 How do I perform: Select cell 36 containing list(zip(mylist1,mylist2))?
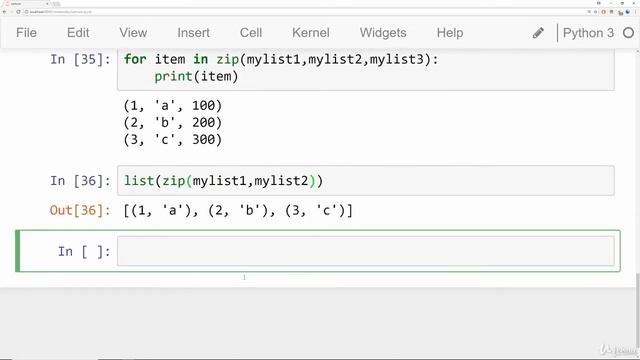click(365, 180)
